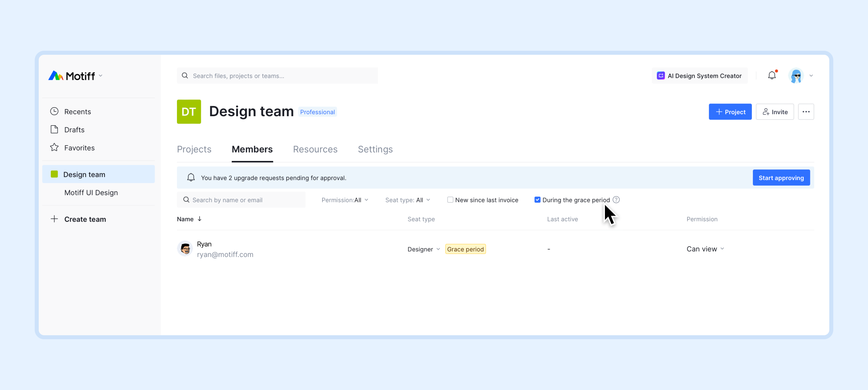
Task: Click the Professional plan badge
Action: 317,112
